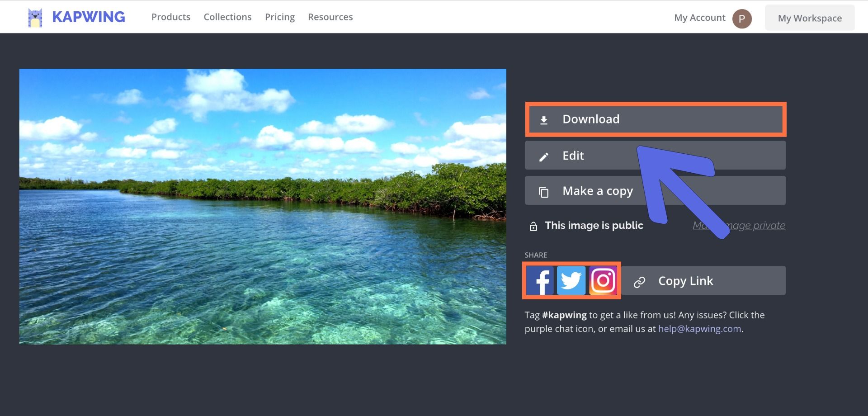
Task: Click the My Account link
Action: pos(699,18)
